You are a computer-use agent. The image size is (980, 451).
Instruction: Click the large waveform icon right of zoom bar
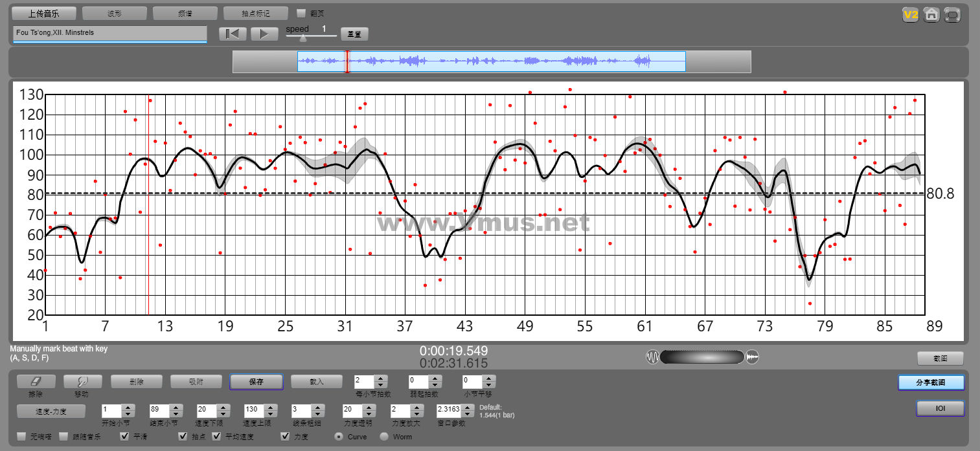[752, 357]
